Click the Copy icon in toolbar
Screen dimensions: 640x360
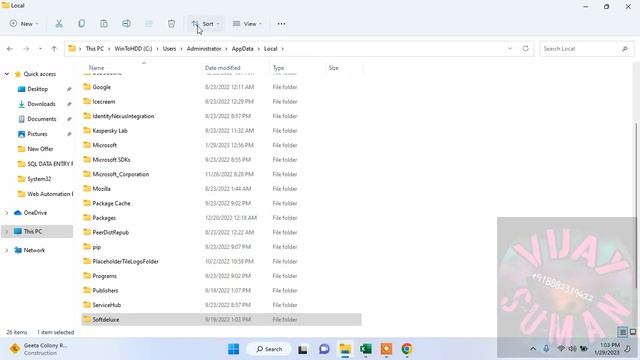(x=82, y=24)
